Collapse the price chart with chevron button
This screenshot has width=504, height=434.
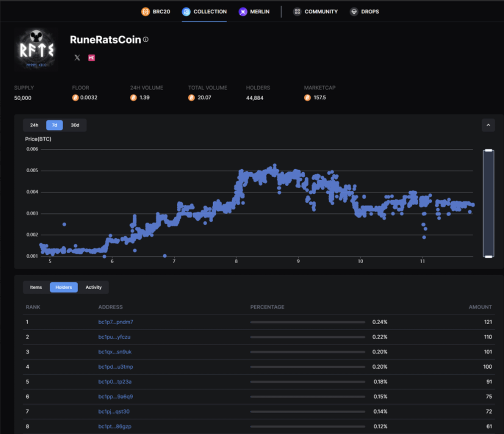coord(488,125)
